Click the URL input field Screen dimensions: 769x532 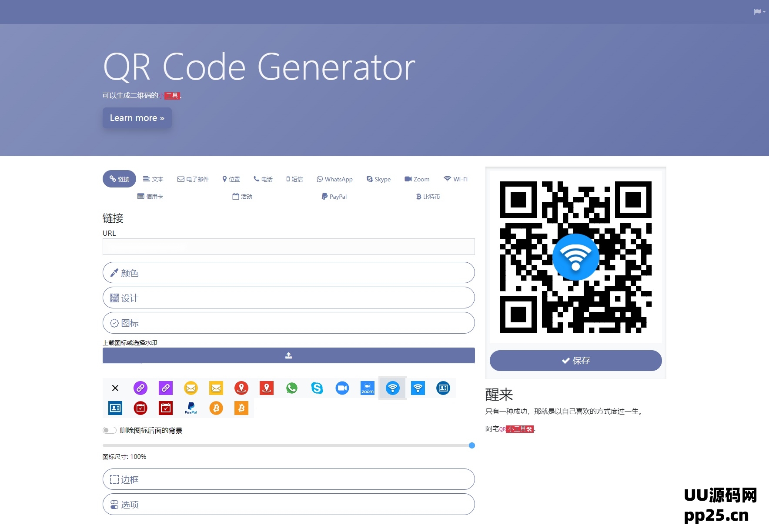(288, 247)
